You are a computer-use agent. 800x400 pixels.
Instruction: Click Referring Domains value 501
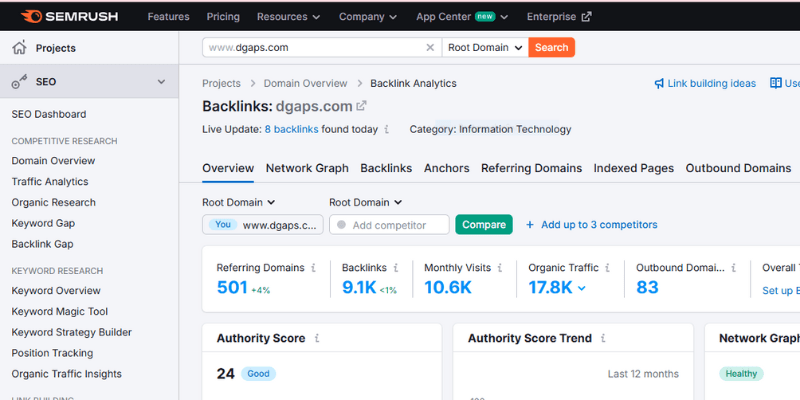pos(232,288)
